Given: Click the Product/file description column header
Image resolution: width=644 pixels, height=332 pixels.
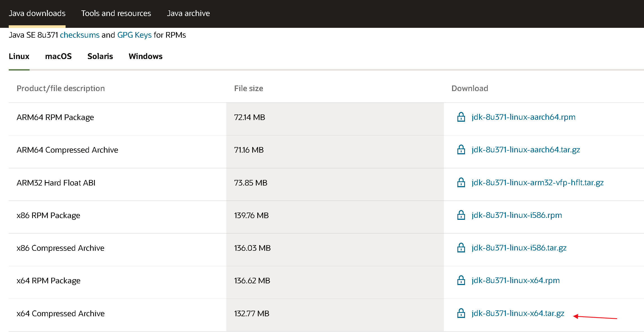Looking at the screenshot, I should tap(61, 88).
